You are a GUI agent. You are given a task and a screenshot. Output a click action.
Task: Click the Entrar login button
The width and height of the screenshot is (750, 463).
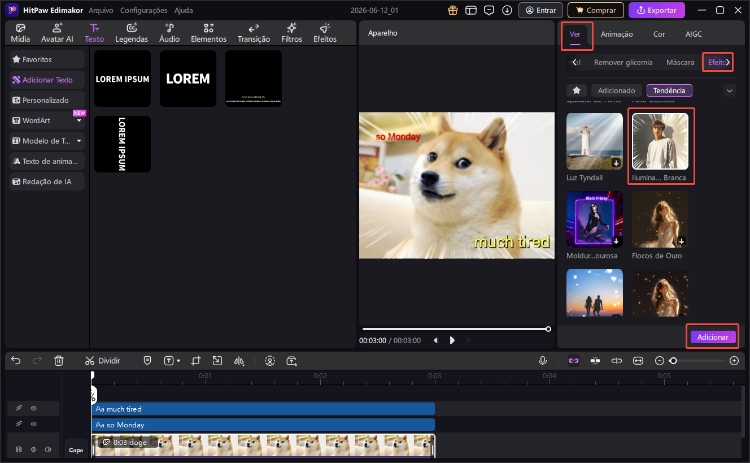pyautogui.click(x=540, y=10)
